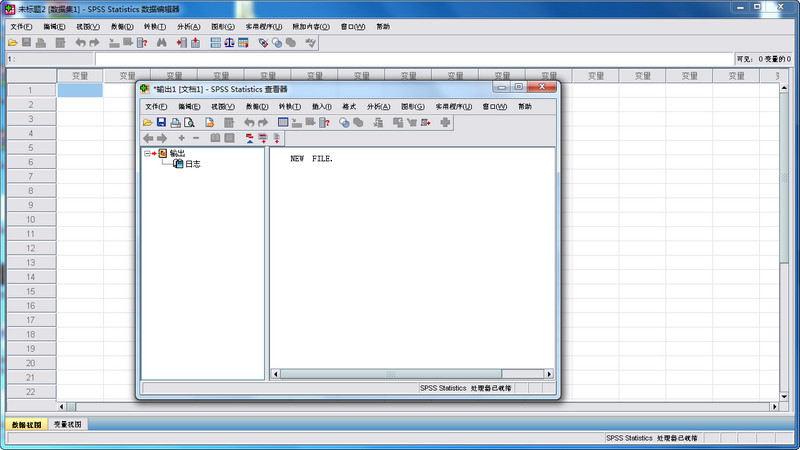Screen dimensions: 800x450
Task: Click Split File icon in Data Editor
Action: 216,43
